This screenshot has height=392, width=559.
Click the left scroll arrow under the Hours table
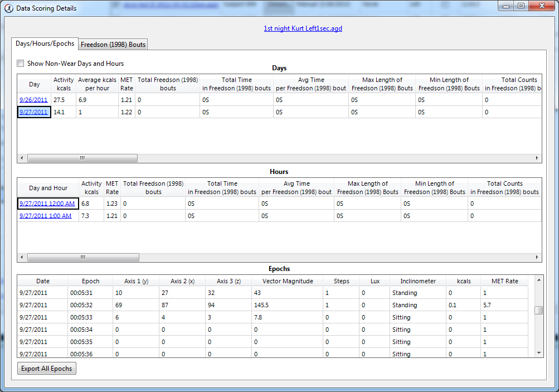tap(20, 257)
